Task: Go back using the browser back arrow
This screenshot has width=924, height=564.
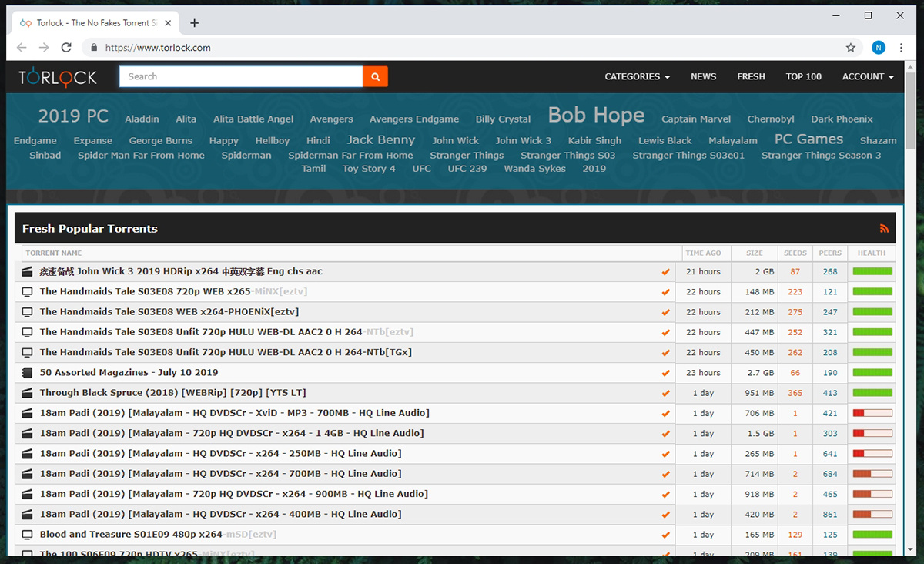Action: coord(22,48)
